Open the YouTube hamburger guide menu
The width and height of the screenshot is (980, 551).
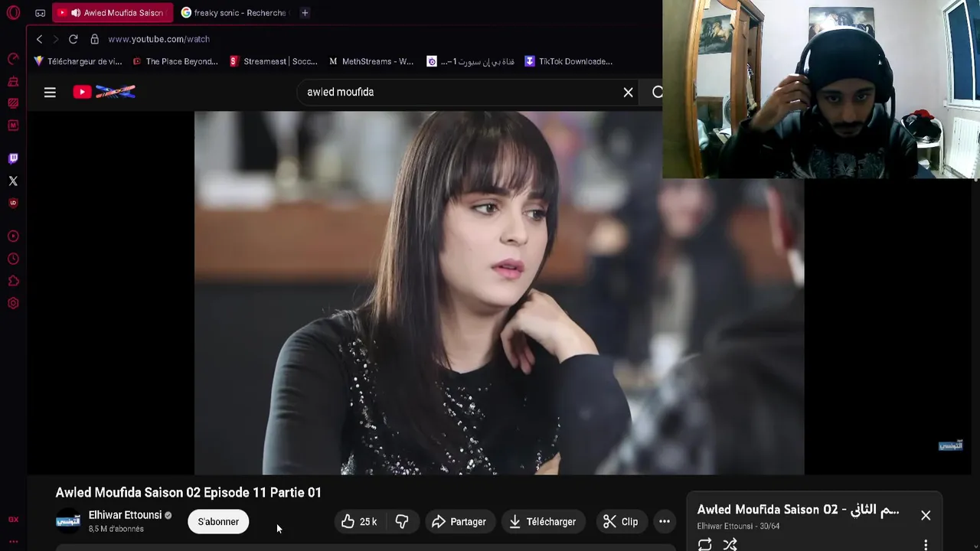point(50,92)
